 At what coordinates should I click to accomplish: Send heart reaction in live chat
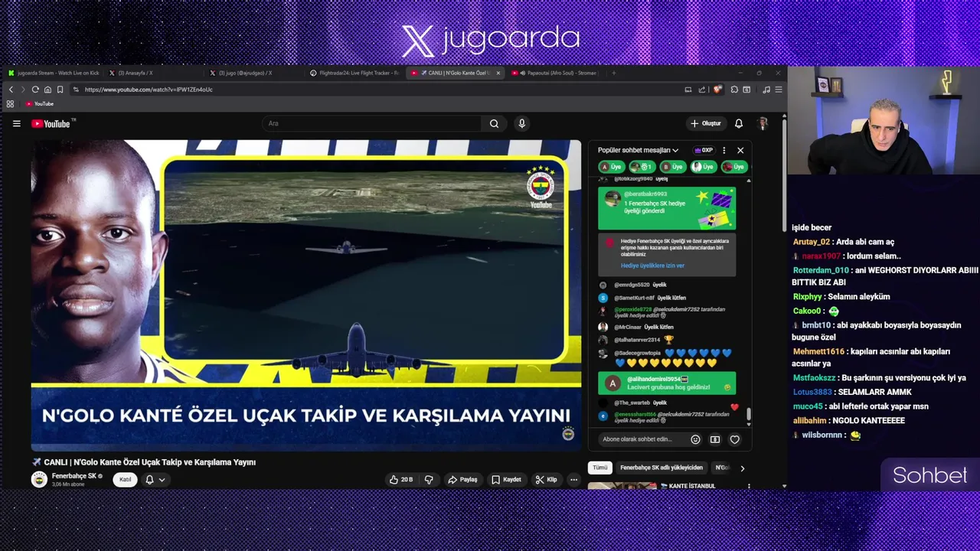click(735, 439)
